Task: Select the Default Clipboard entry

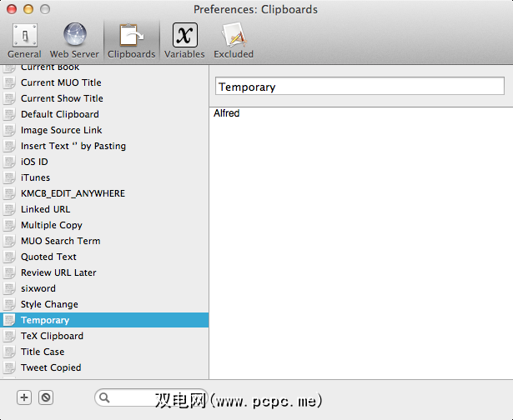Action: click(104, 114)
